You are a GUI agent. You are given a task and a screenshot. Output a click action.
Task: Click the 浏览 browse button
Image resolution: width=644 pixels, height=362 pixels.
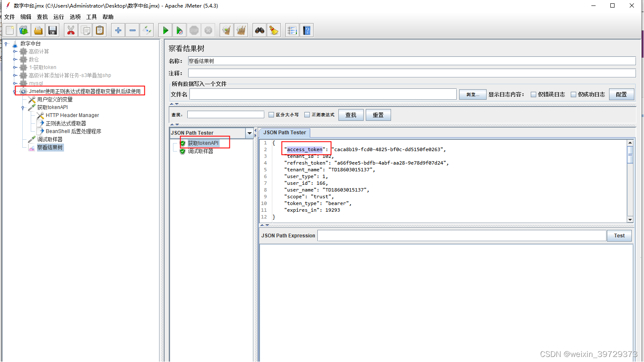click(473, 94)
